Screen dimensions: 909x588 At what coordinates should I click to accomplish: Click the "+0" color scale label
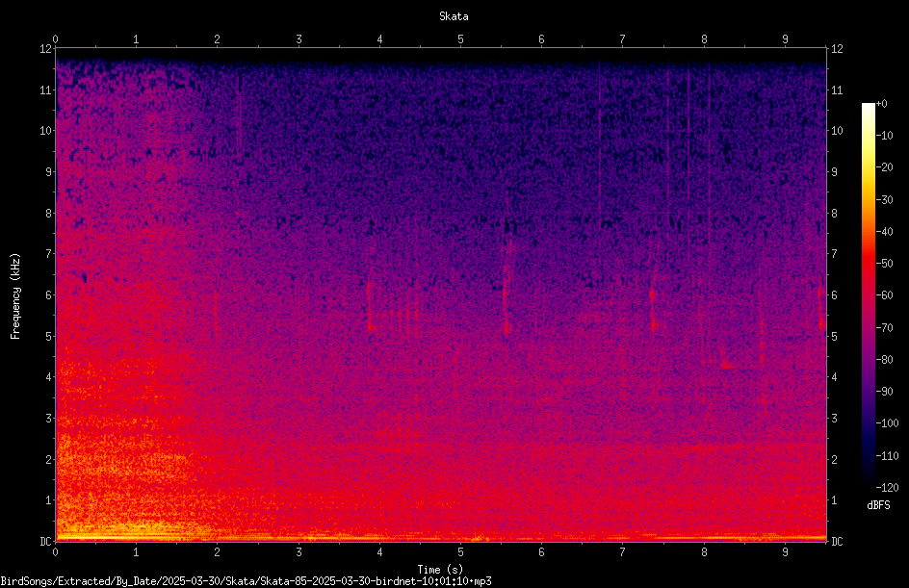[x=881, y=104]
